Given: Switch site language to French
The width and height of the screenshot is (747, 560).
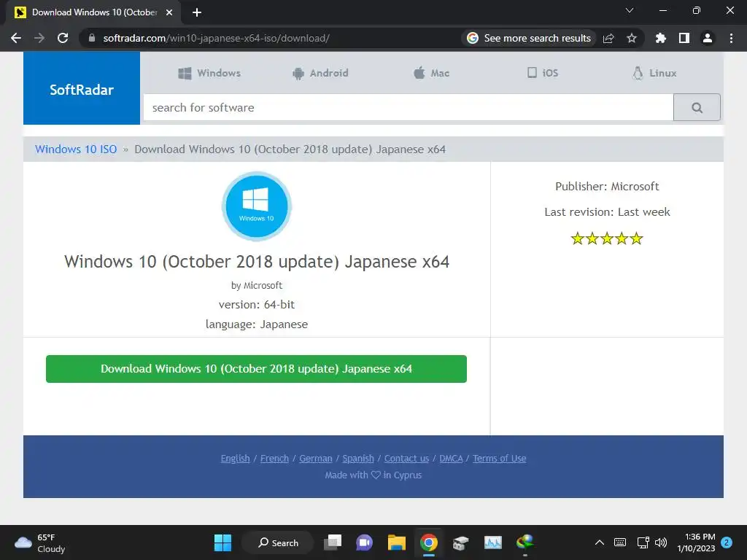Looking at the screenshot, I should click(274, 458).
